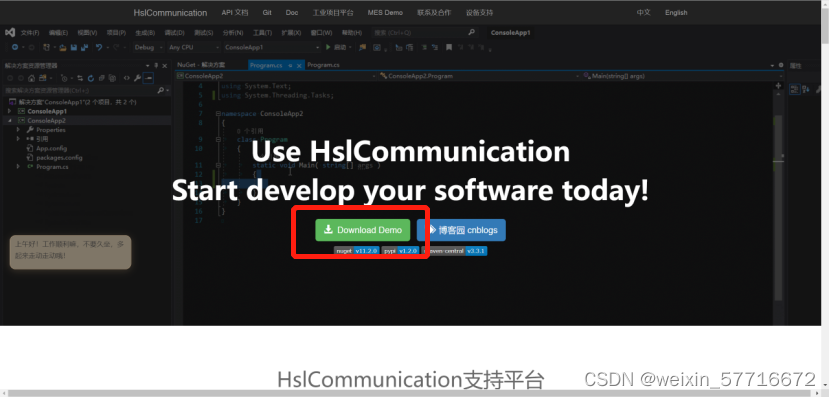The image size is (830, 398).
Task: Click the HslCommunication支持平台 heading text
Action: pyautogui.click(x=411, y=379)
